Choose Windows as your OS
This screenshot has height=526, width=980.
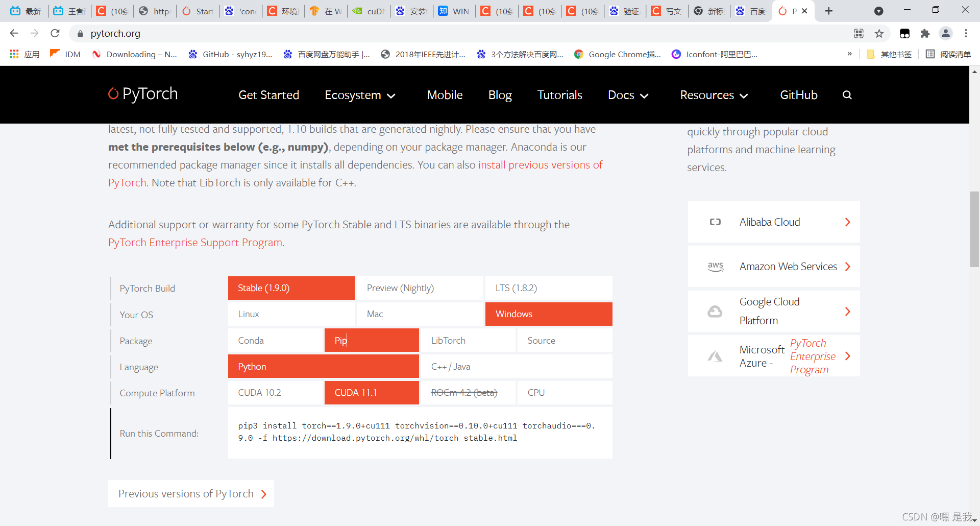pos(549,314)
